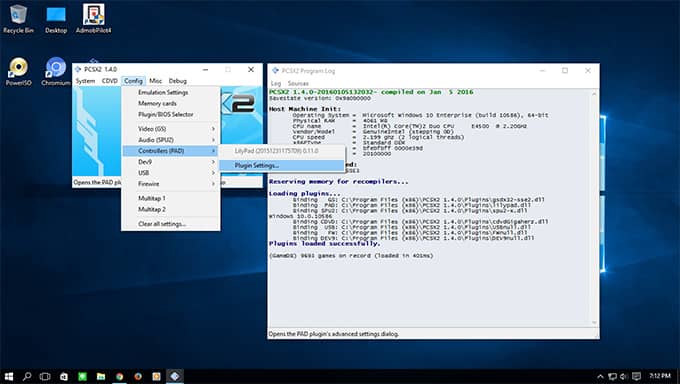Open the Action Center notifications icon
680x384 pixels.
point(636,376)
